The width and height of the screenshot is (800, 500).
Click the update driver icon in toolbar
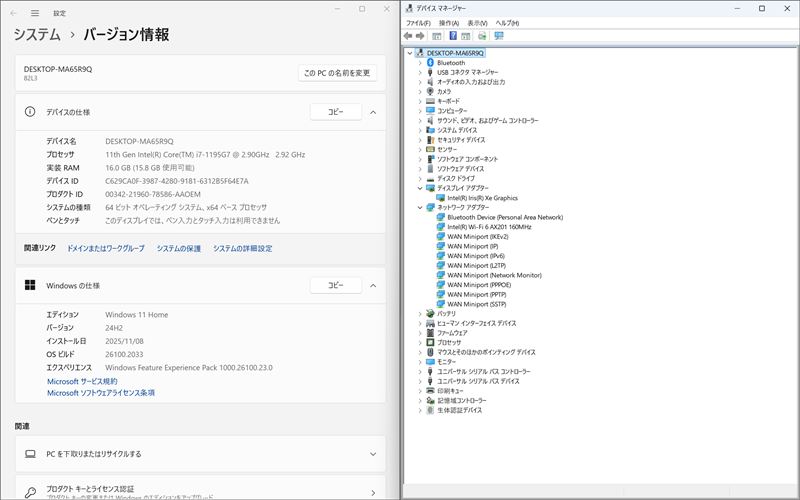(x=483, y=36)
